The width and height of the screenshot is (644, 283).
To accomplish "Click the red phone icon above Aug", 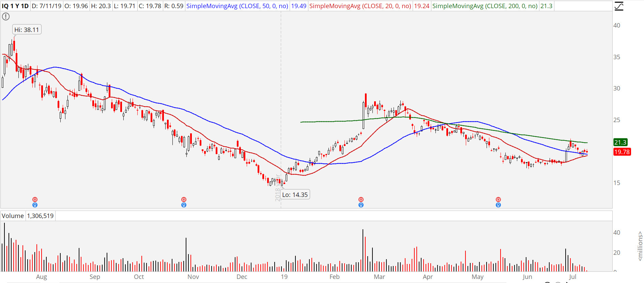I will [x=35, y=199].
